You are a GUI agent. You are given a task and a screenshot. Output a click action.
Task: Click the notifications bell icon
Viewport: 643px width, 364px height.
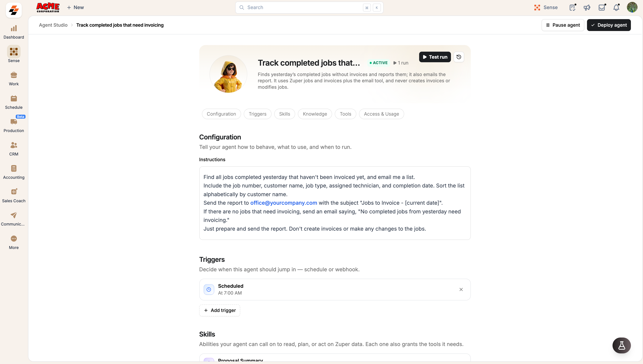616,8
